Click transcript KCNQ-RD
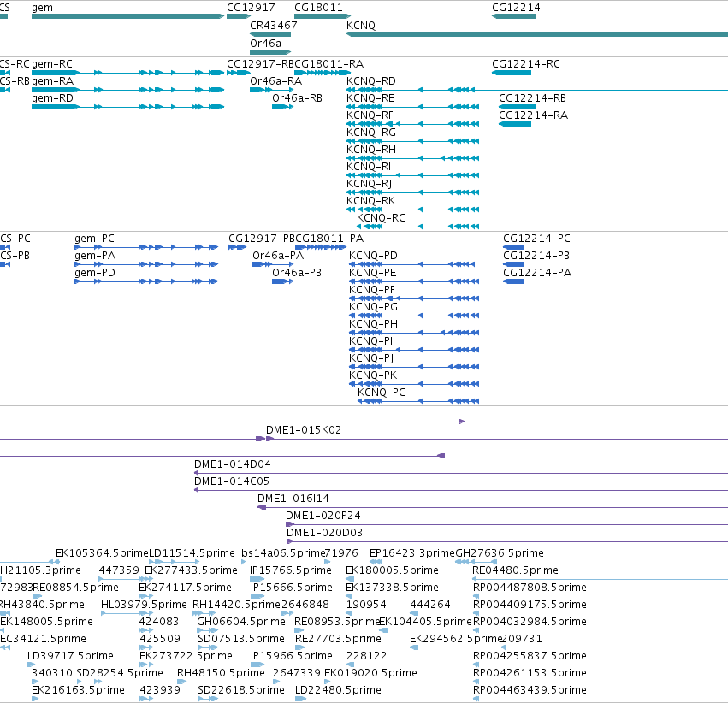Screen dimensions: 728x703 (537, 90)
